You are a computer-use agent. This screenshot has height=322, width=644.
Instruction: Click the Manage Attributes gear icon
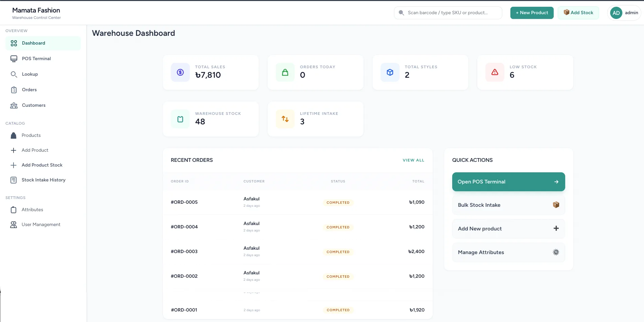click(x=556, y=252)
